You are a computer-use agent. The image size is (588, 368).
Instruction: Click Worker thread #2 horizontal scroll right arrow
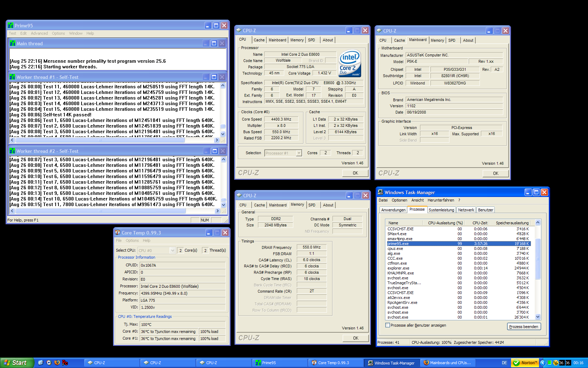pos(217,211)
